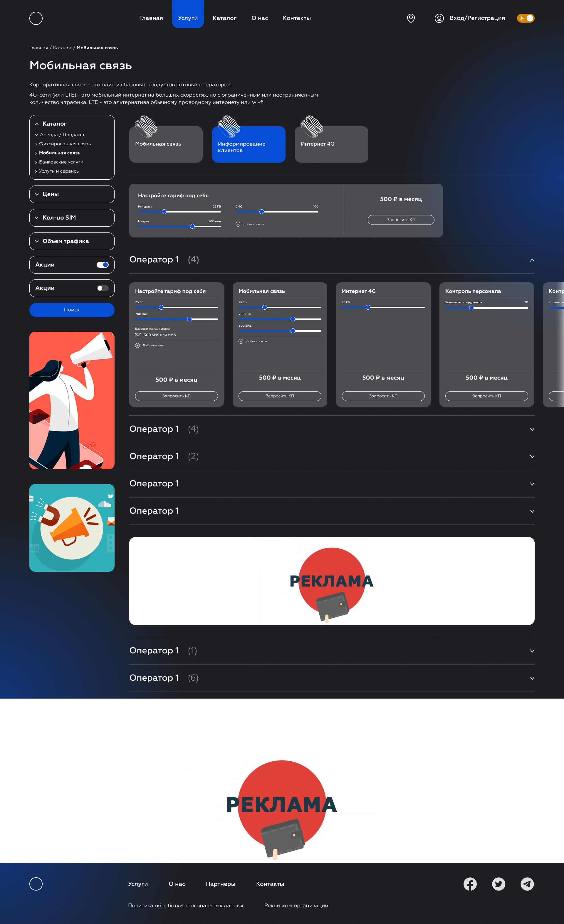This screenshot has height=924, width=564.
Task: Click the plus icon under 300 SMS или MMS
Action: (137, 345)
